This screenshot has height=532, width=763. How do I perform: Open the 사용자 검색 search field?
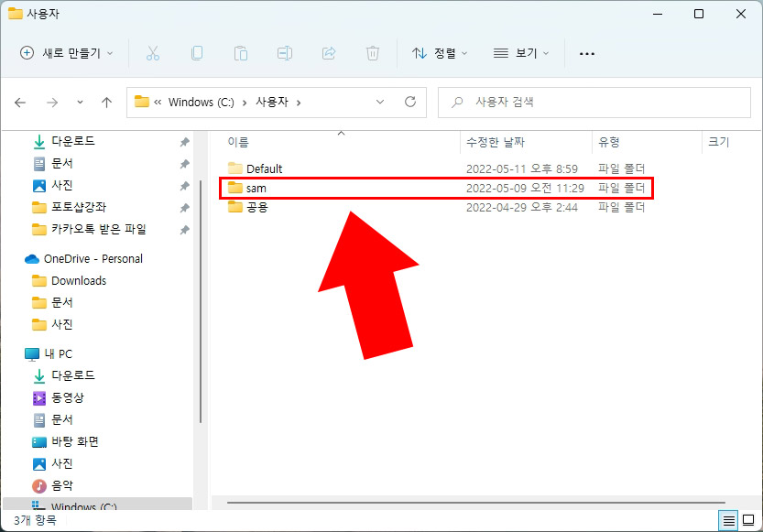[x=595, y=103]
